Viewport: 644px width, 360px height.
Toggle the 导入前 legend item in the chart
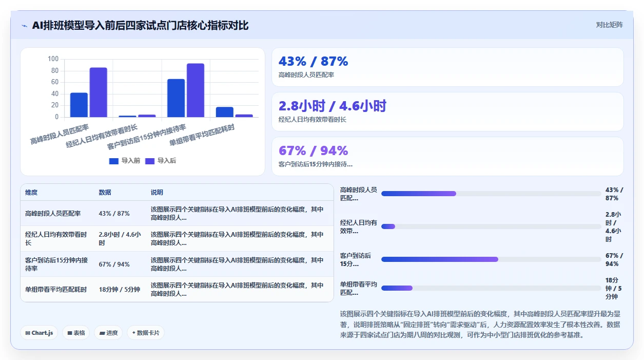[125, 161]
